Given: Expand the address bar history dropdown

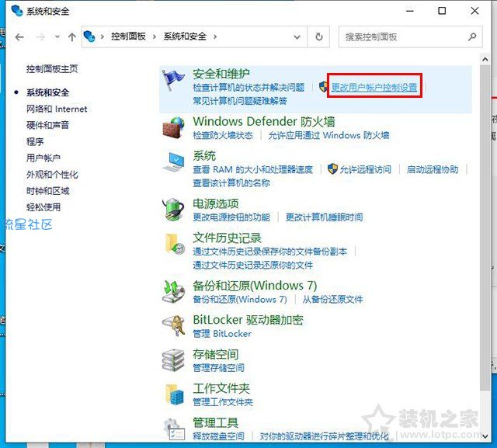Looking at the screenshot, I should click(x=297, y=37).
